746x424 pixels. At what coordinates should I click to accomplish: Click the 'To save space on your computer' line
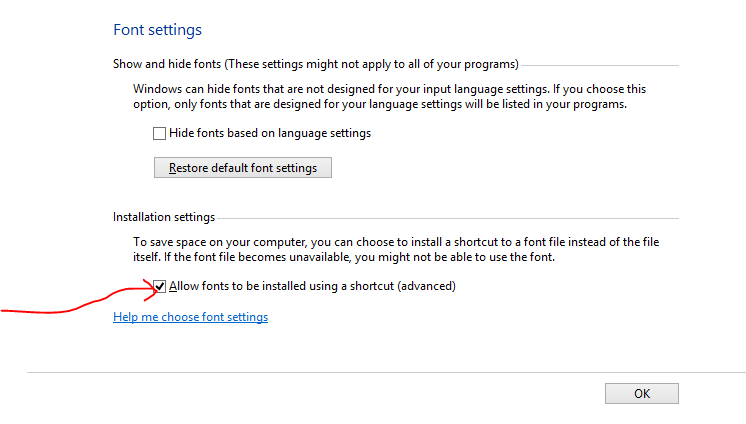point(396,242)
